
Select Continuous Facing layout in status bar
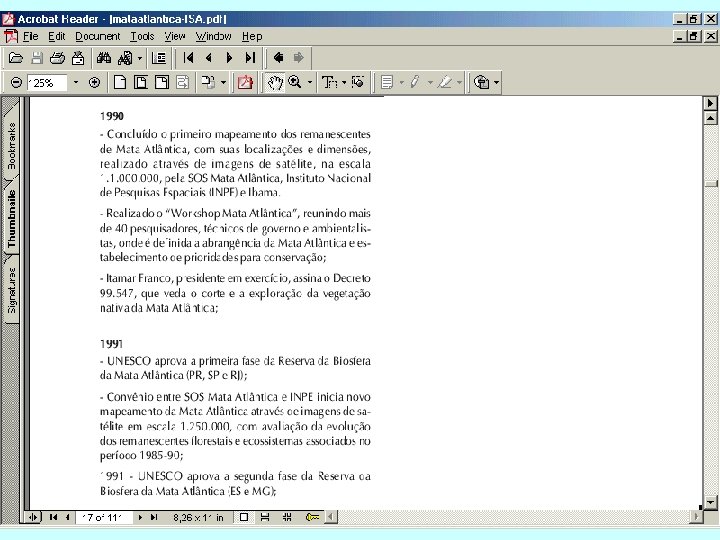click(x=287, y=518)
